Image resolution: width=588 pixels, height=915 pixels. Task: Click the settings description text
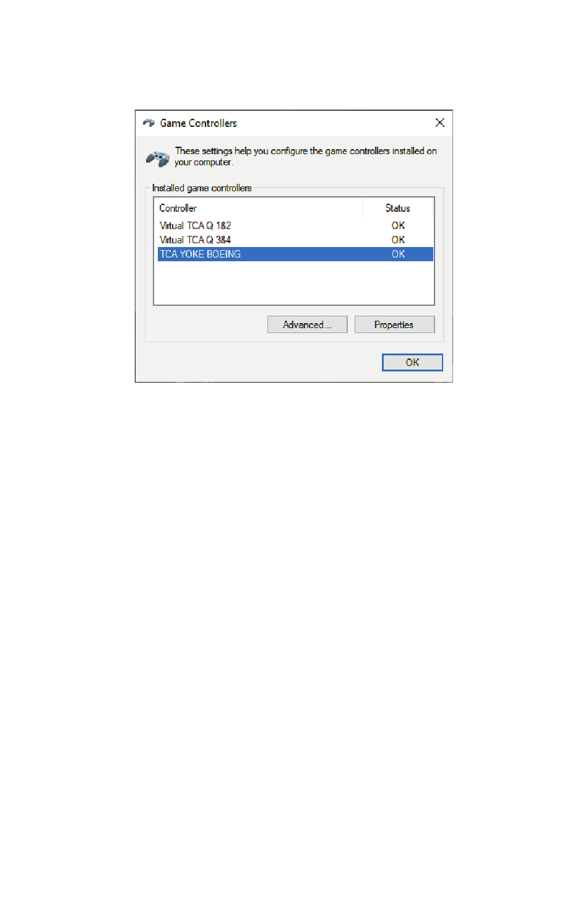point(305,156)
